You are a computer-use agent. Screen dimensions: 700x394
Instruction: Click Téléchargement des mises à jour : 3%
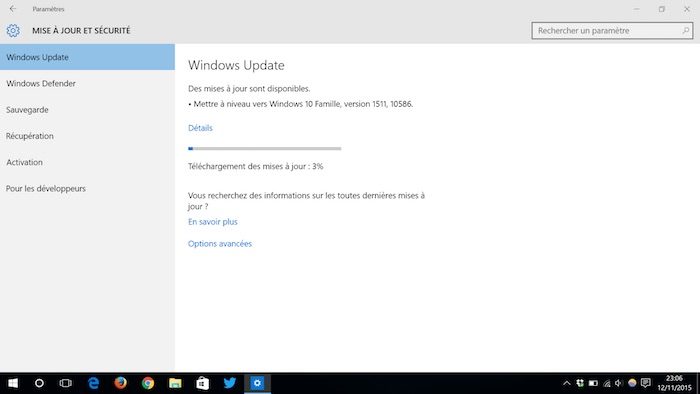255,166
